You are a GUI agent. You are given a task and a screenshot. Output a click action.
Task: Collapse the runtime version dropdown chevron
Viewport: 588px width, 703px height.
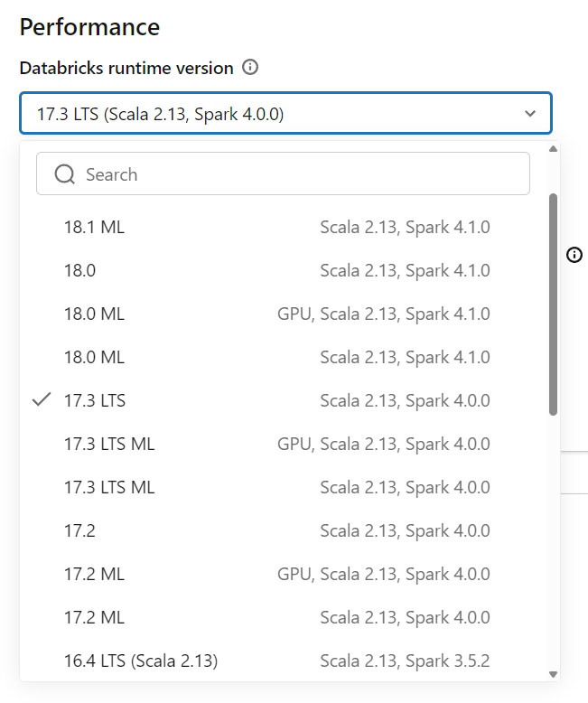point(530,114)
